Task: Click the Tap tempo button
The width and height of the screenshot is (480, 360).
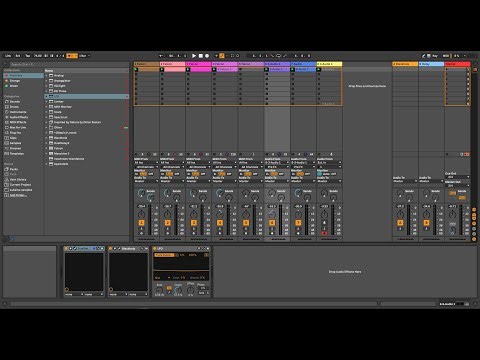Action: tap(28, 56)
